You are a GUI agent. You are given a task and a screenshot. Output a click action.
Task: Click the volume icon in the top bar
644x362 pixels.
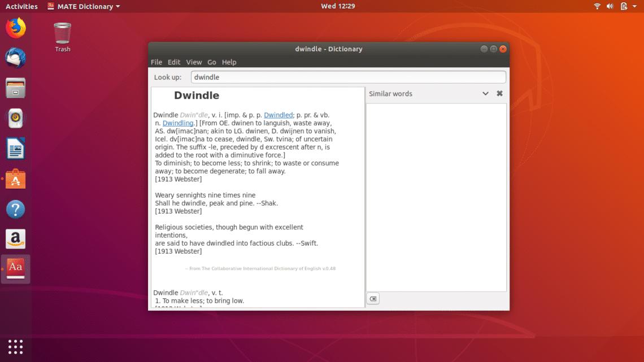coord(608,6)
